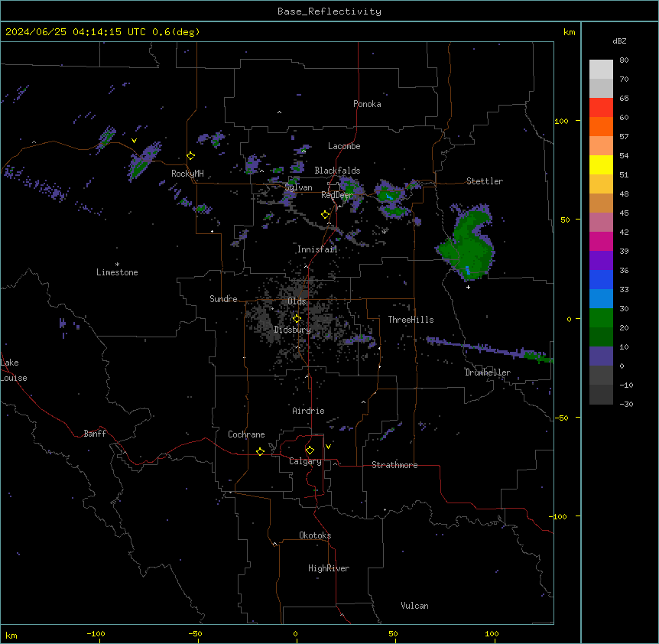Click the Didsbury town label

pos(293,330)
